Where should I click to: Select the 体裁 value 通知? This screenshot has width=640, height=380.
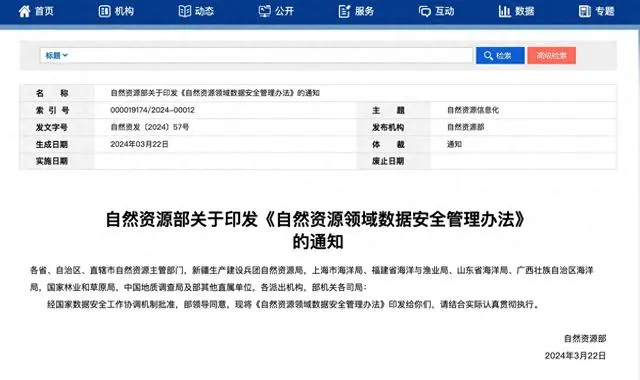coord(454,144)
